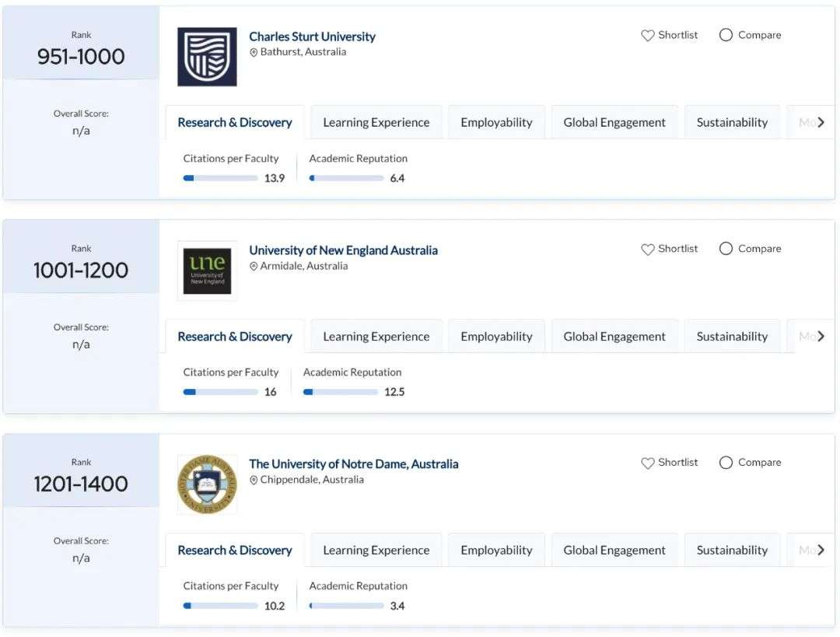This screenshot has height=637, width=840.
Task: Click the rank 1201-1400 text
Action: 81,484
